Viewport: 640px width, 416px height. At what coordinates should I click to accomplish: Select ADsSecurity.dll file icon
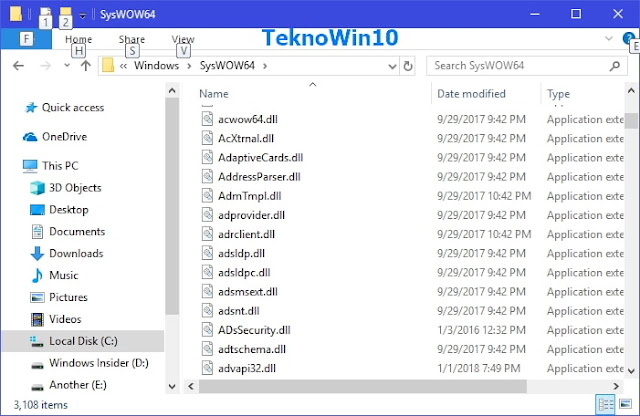(207, 330)
